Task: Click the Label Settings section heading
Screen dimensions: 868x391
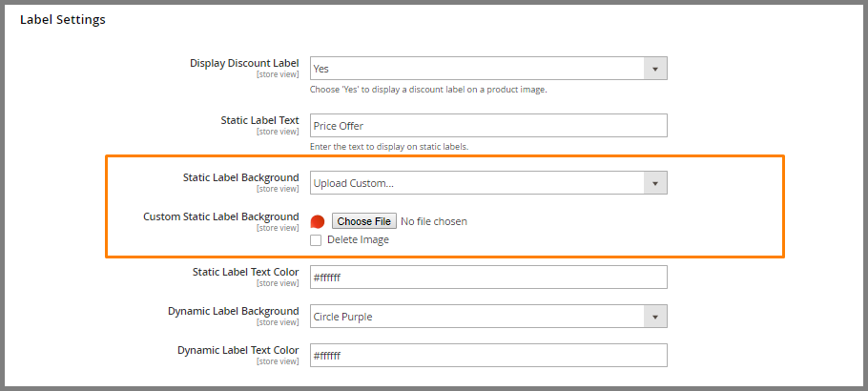Action: [x=63, y=20]
